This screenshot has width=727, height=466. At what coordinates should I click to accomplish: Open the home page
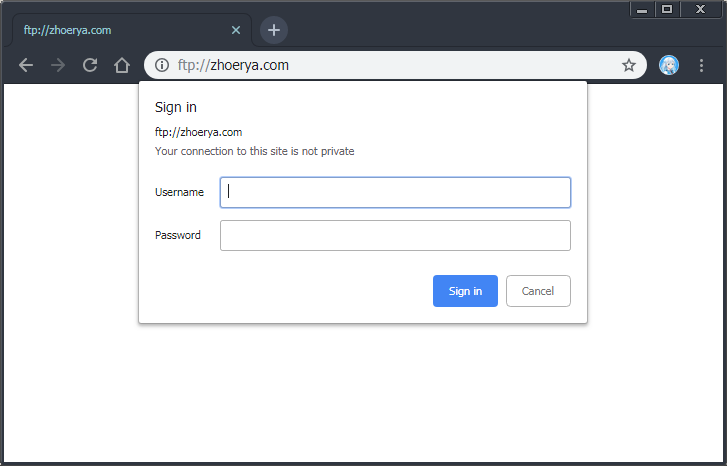[122, 65]
